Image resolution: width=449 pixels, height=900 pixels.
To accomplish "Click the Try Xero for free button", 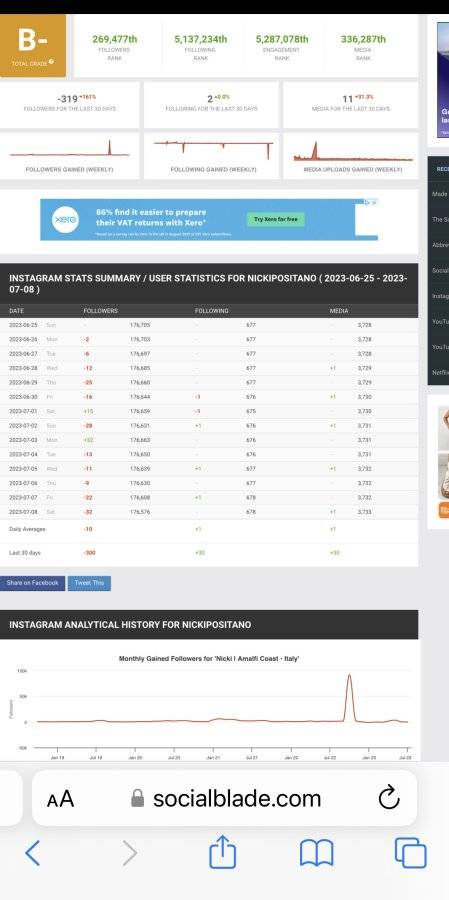I will [x=276, y=219].
